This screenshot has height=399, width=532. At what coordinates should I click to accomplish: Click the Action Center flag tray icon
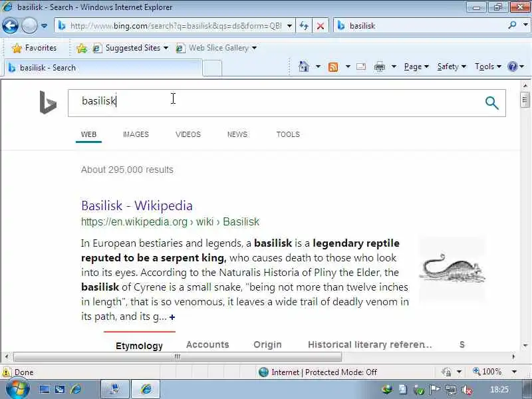coord(434,390)
